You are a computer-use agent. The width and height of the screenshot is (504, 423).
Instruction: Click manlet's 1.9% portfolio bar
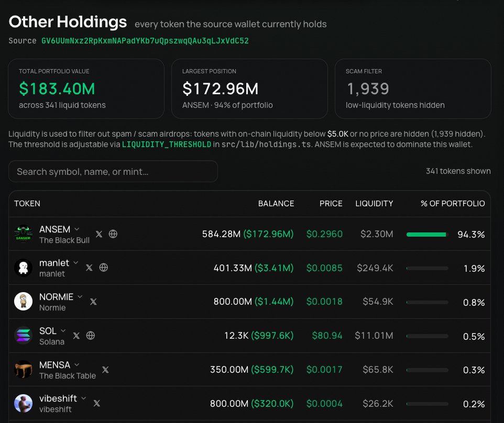tap(427, 268)
